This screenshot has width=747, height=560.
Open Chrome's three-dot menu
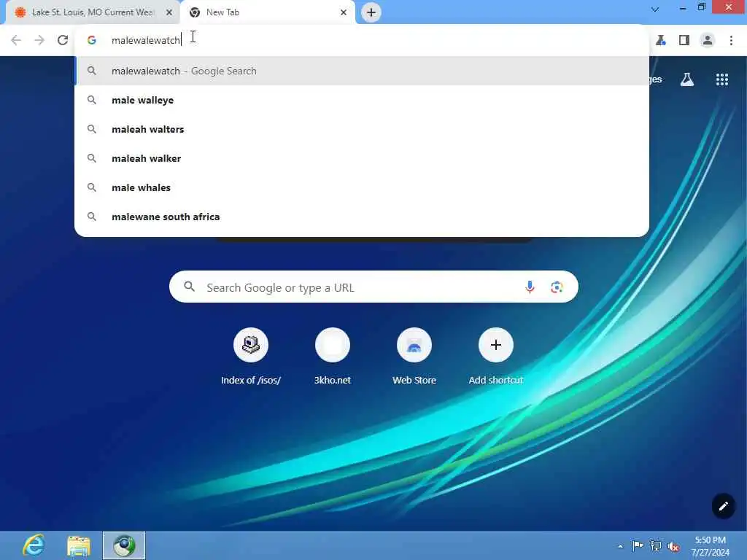(731, 40)
